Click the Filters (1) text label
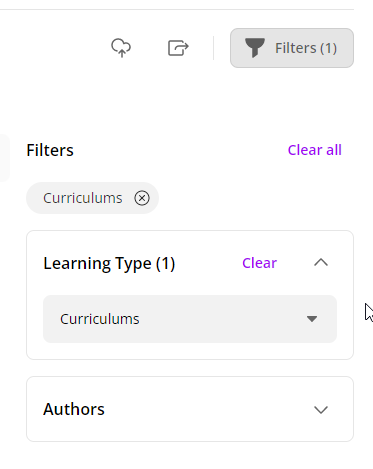Image resolution: width=373 pixels, height=469 pixels. 306,48
